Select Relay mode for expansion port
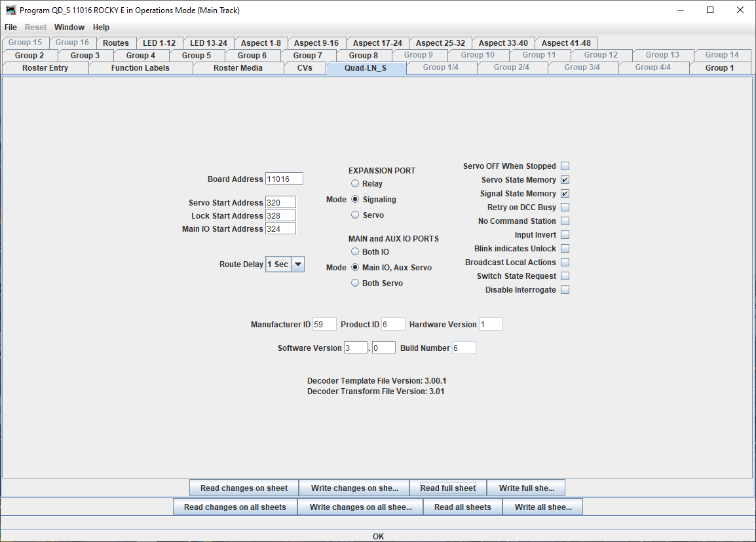The image size is (756, 542). pyautogui.click(x=355, y=184)
